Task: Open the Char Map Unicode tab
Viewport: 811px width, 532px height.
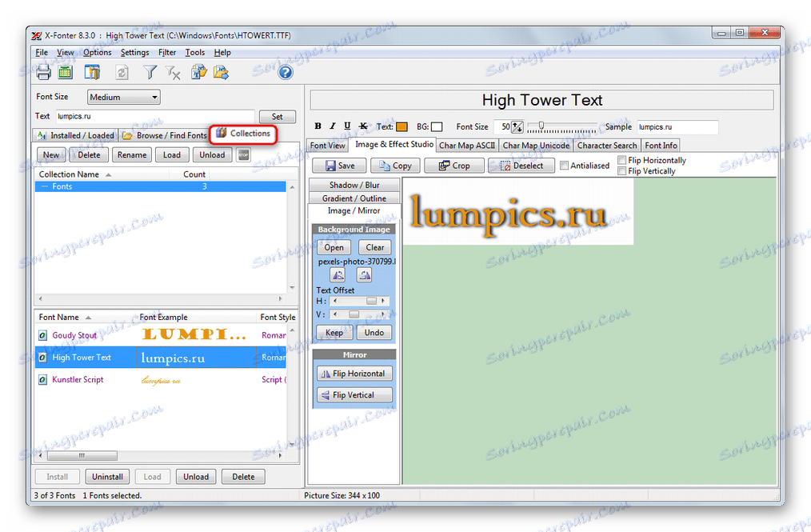Action: point(536,146)
